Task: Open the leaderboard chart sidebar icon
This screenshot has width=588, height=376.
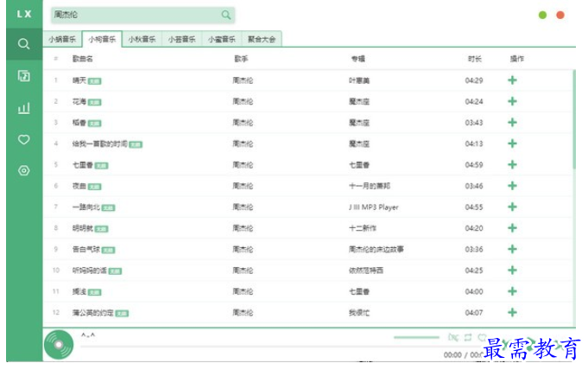Action: (23, 108)
